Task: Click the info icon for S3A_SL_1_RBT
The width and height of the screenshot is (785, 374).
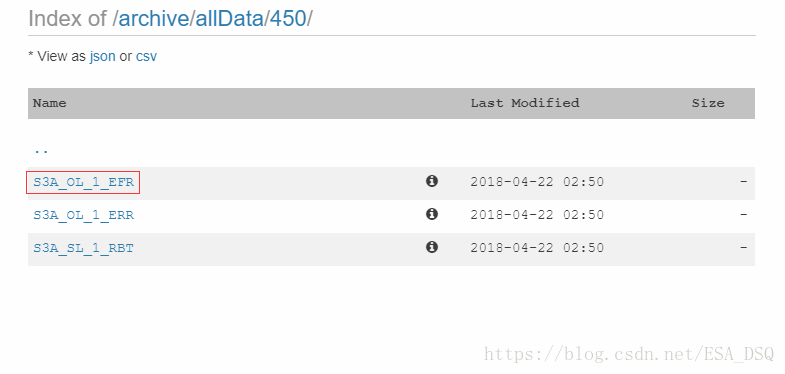Action: coord(432,247)
